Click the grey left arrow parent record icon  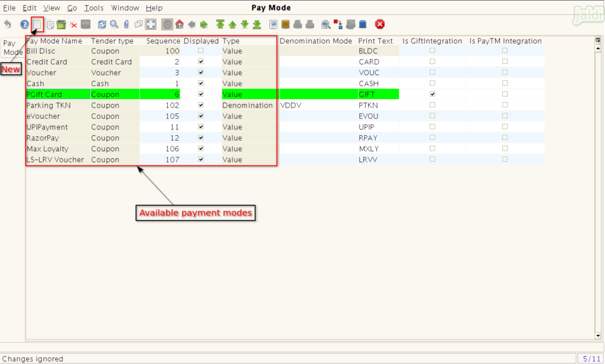click(x=192, y=25)
